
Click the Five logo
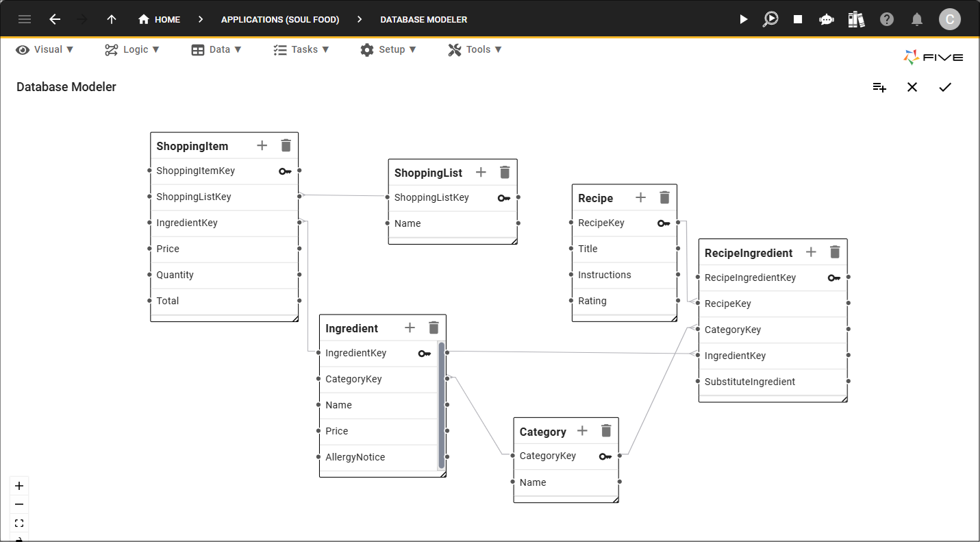click(x=933, y=58)
